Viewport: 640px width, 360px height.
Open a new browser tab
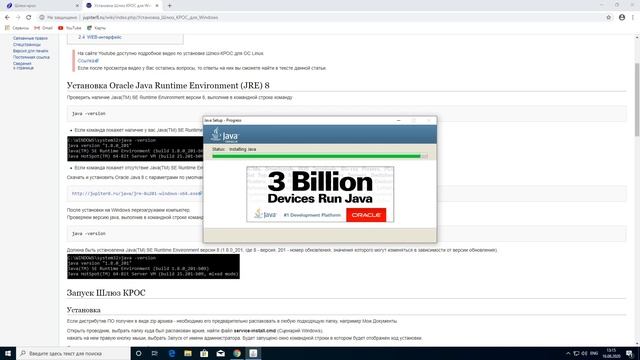pos(169,6)
